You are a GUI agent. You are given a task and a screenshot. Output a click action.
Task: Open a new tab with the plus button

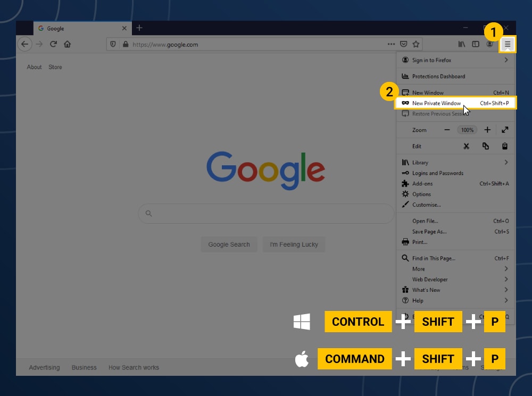(139, 28)
